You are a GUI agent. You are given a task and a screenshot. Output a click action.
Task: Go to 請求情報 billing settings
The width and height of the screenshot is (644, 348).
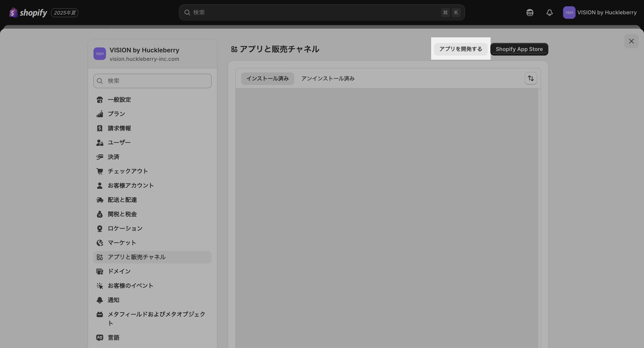point(119,128)
